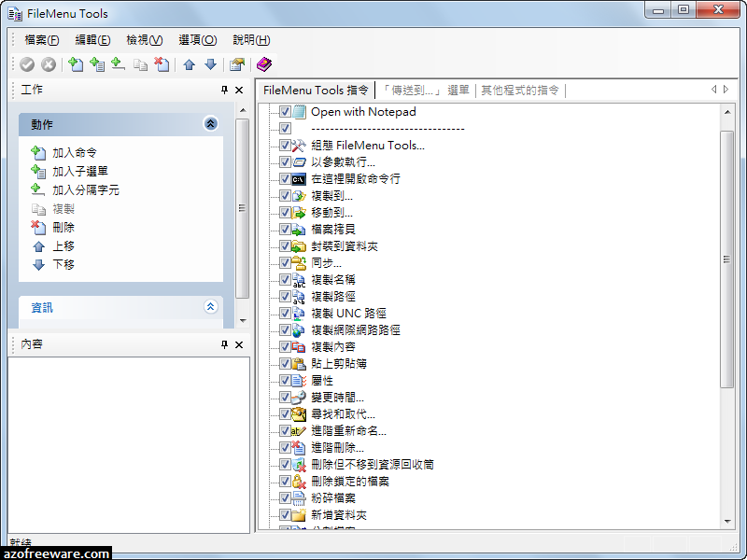Click the delete command toolbar icon
Screen dimensions: 747x560
(x=162, y=64)
